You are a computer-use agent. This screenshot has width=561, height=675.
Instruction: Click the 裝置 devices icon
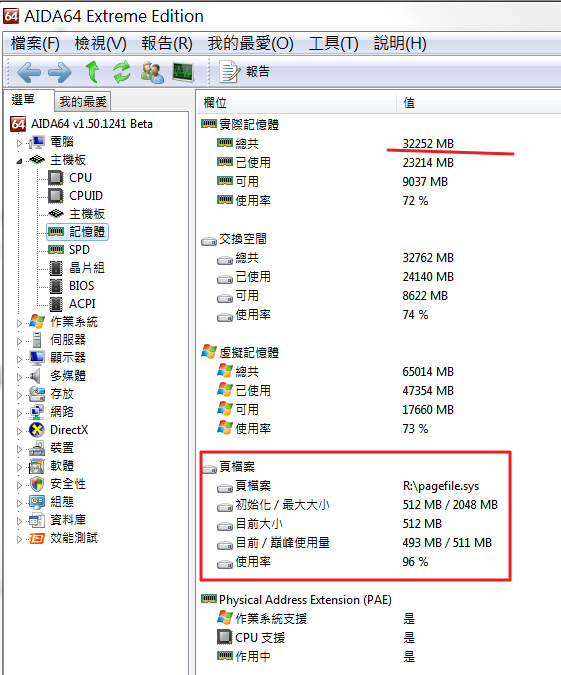[37, 448]
